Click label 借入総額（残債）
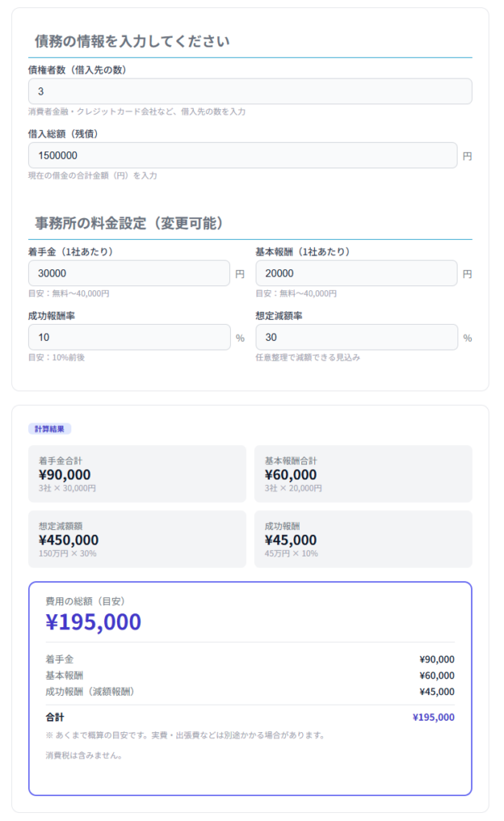The width and height of the screenshot is (504, 821). pyautogui.click(x=62, y=134)
